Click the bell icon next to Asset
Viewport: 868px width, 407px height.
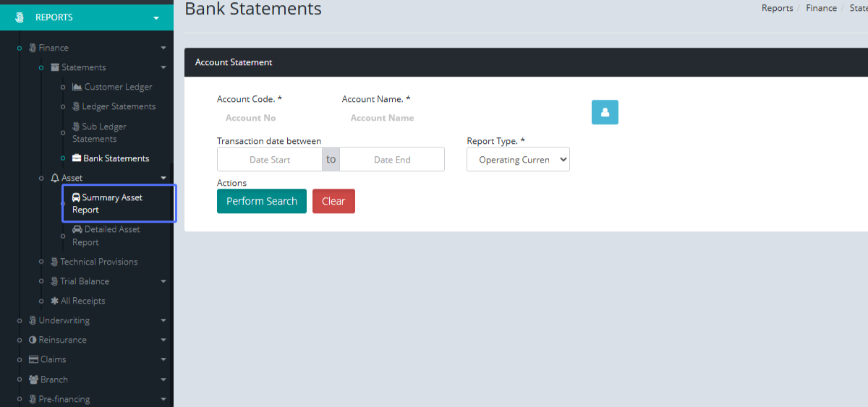click(x=55, y=178)
